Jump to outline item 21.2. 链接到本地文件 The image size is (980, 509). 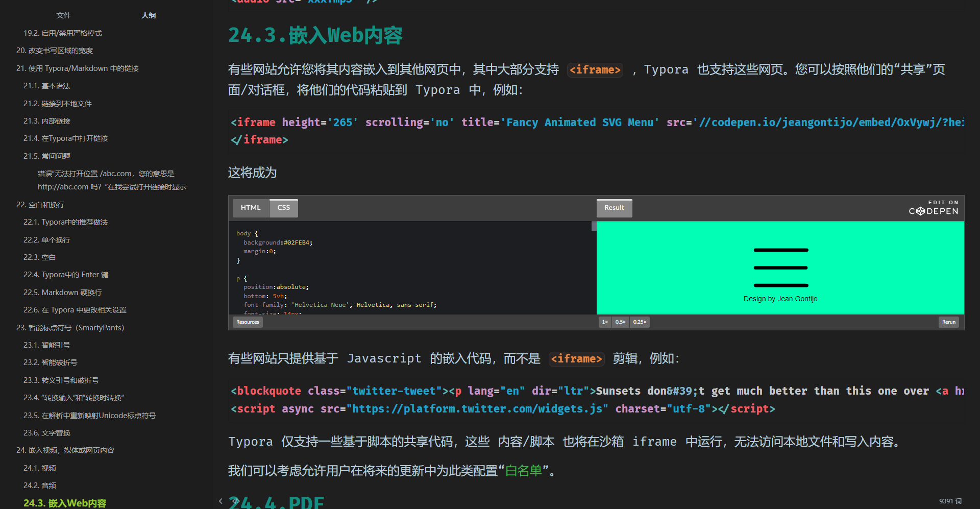coord(58,104)
